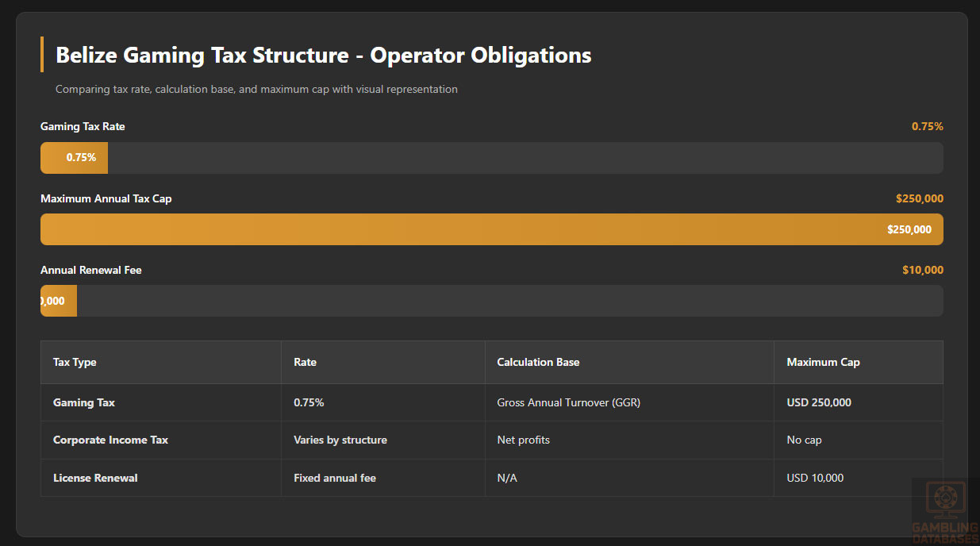Click the Maximum Cap column header
This screenshot has height=546, width=980.
click(x=823, y=363)
